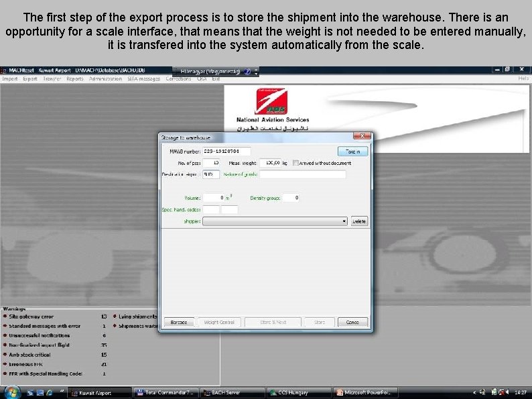532x399 pixels.
Task: Click the Store & Next button
Action: (x=273, y=322)
